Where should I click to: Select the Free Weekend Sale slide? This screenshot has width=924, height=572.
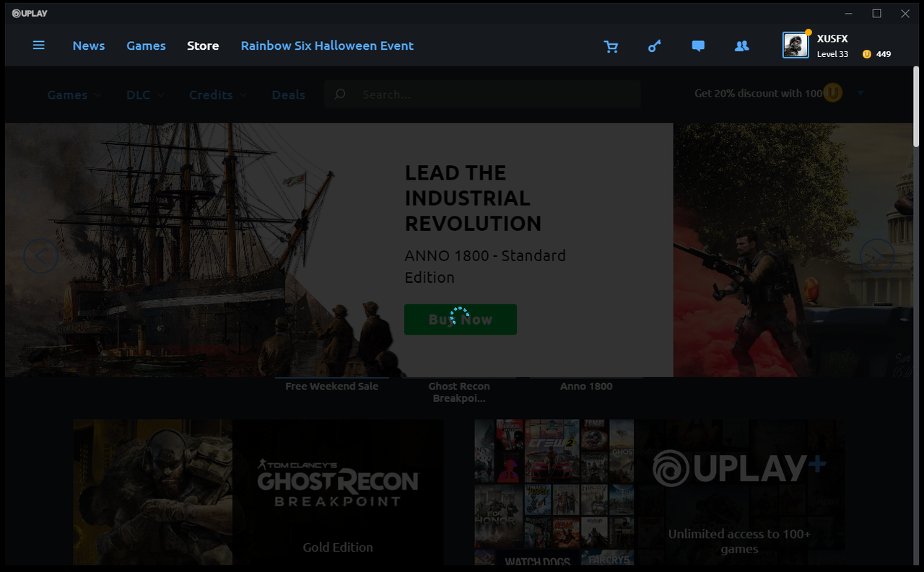click(x=332, y=386)
